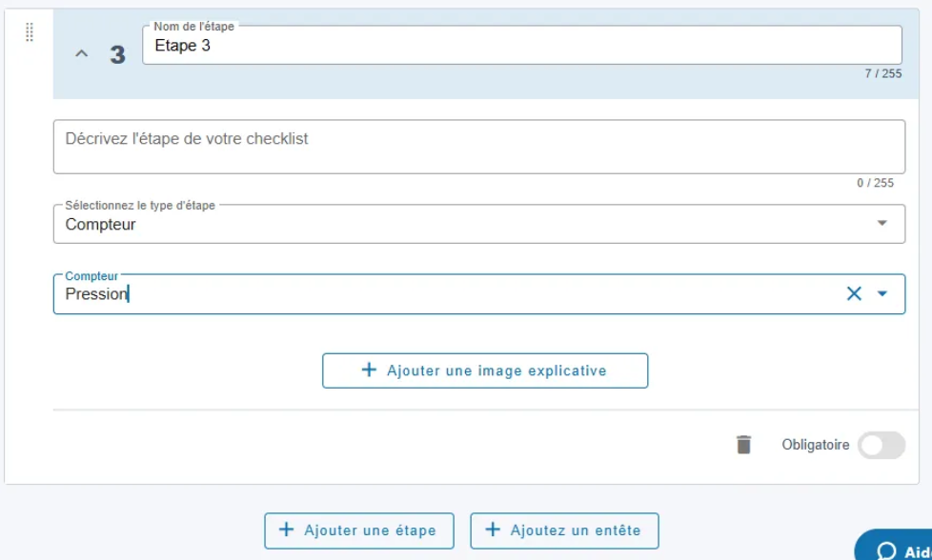Open the Aide chat bubble icon
This screenshot has width=932, height=560.
[885, 551]
